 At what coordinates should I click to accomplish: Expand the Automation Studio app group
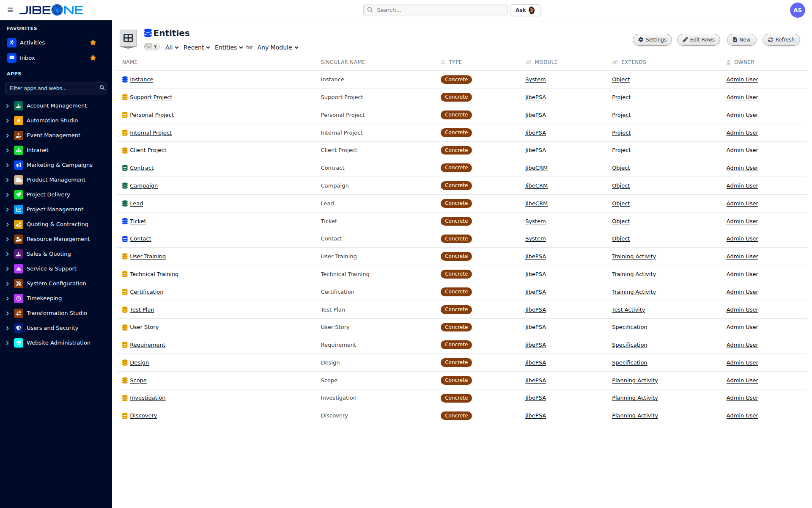pyautogui.click(x=8, y=121)
